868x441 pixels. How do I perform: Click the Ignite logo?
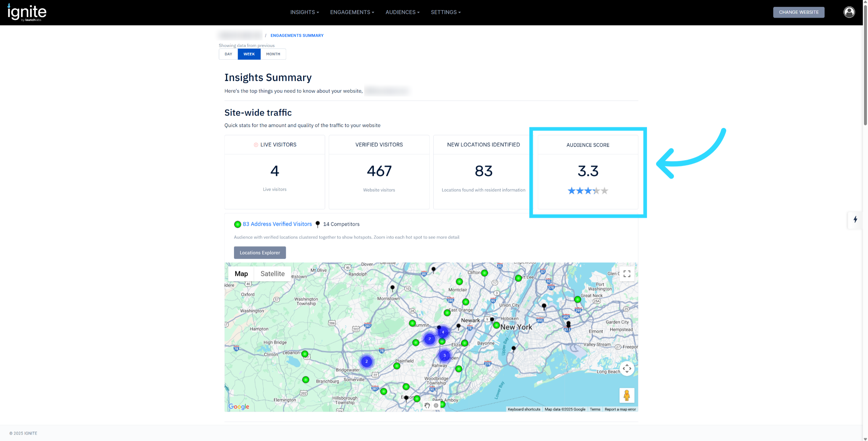(27, 13)
